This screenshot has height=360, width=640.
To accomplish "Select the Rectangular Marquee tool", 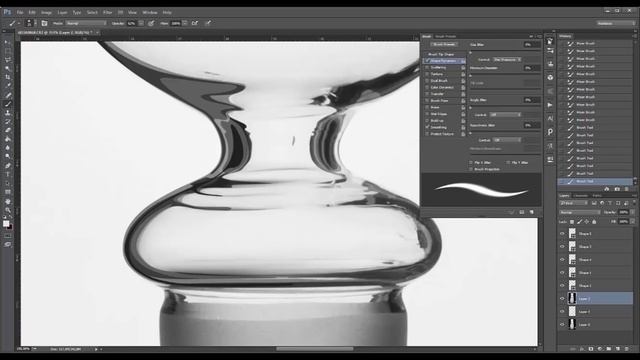I will point(8,51).
